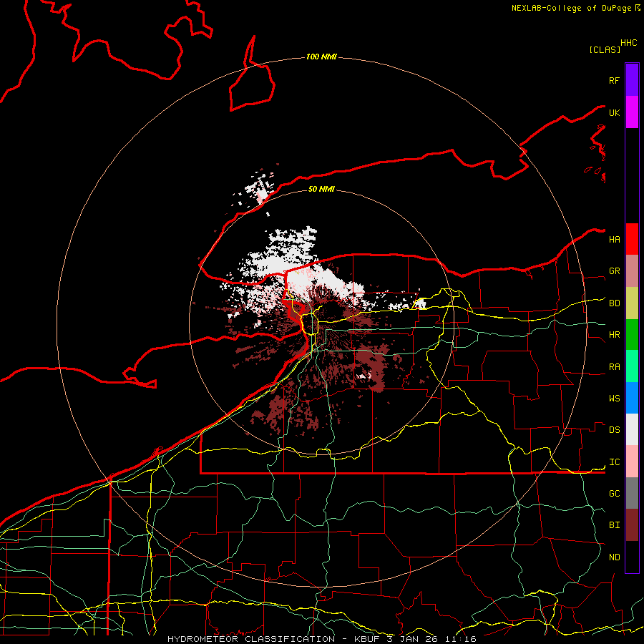The width and height of the screenshot is (644, 644).
Task: Click the HHC product code text
Action: coord(628,43)
